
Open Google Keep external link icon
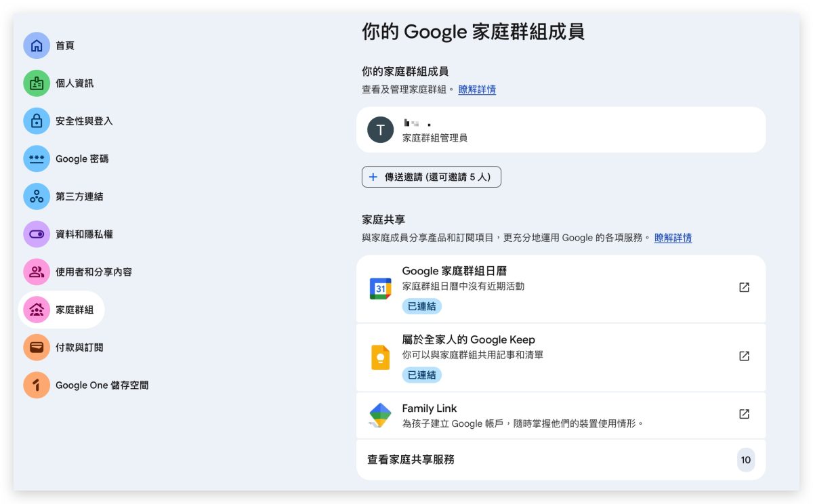coord(744,356)
